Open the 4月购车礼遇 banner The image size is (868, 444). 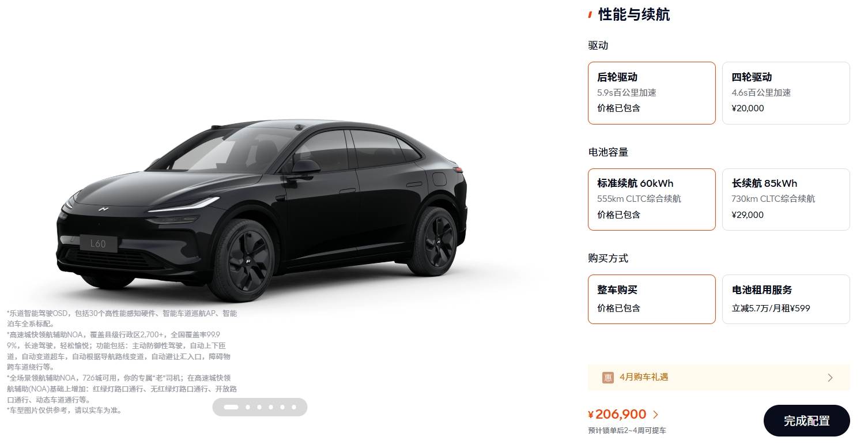click(719, 378)
